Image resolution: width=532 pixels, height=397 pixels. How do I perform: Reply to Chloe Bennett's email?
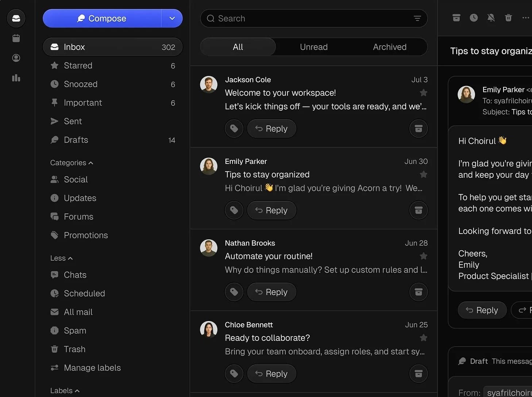coord(271,374)
